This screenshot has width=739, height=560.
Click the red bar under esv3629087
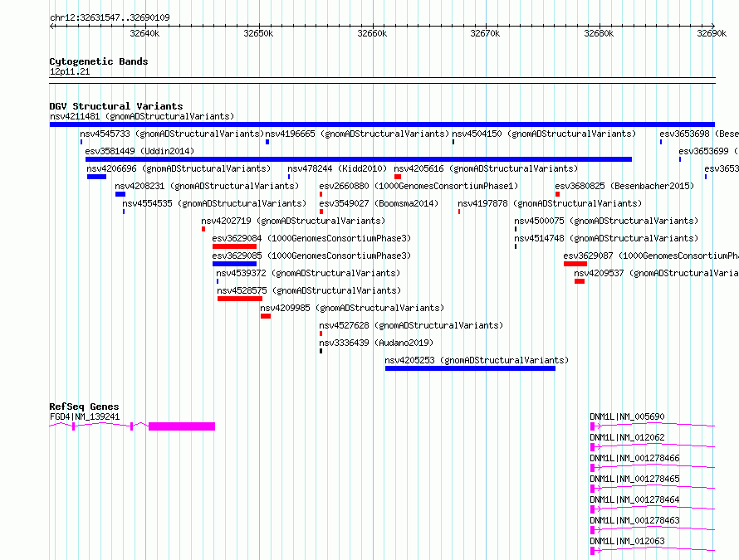pyautogui.click(x=575, y=264)
